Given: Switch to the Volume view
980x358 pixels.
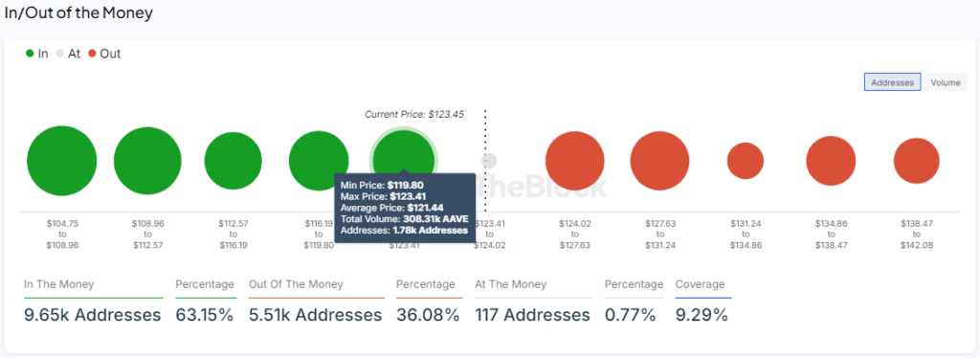Looking at the screenshot, I should [x=945, y=82].
